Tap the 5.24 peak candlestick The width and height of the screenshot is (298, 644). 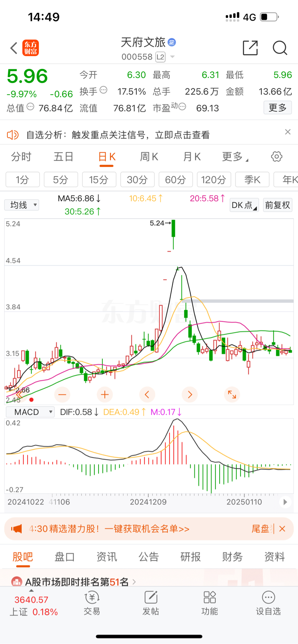tap(173, 234)
